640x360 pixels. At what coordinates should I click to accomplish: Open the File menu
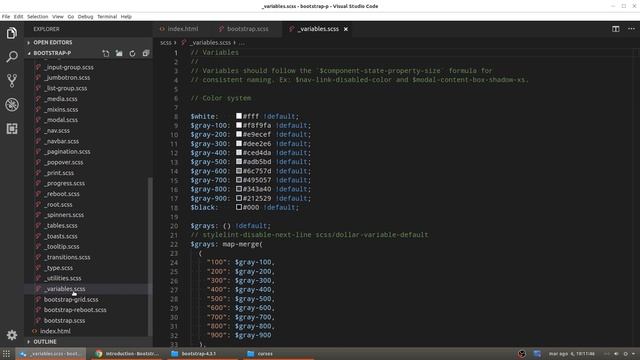pos(6,17)
